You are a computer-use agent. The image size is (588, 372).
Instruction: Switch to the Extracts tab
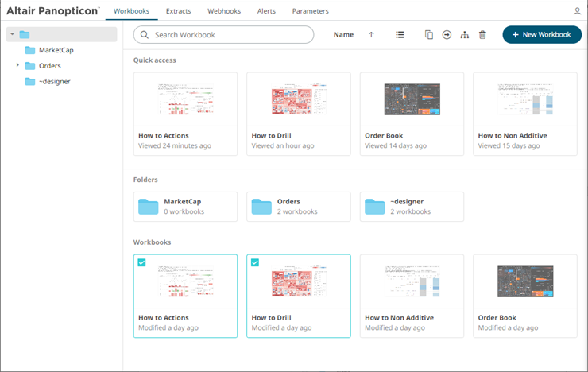click(x=178, y=11)
